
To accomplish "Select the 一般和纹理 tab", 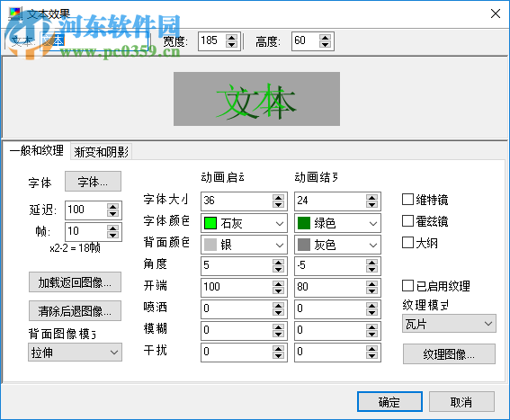I will click(36, 150).
